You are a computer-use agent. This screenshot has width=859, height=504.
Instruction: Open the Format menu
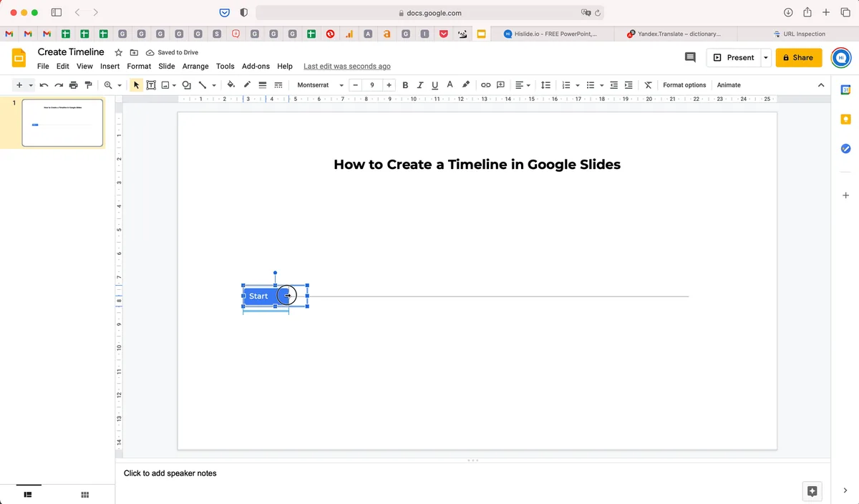click(139, 66)
